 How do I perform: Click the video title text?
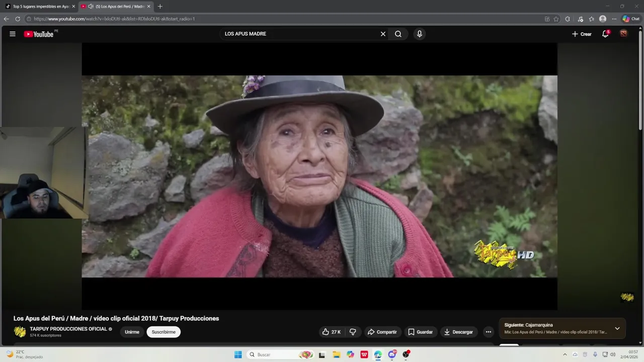pos(116,318)
